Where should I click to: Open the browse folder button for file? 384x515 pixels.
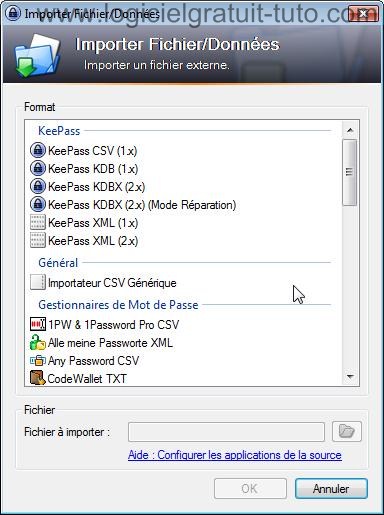click(x=347, y=431)
